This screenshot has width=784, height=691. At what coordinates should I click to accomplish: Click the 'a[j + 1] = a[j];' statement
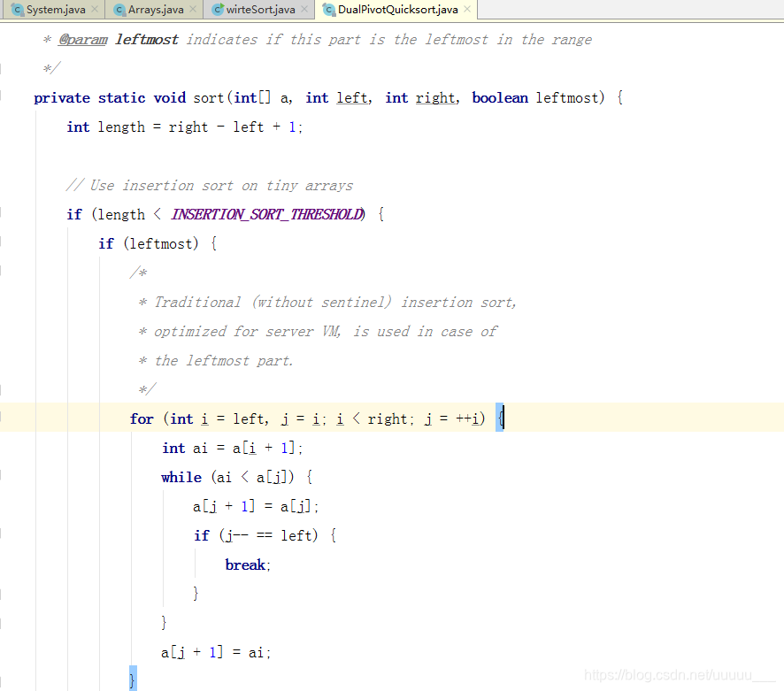tap(256, 506)
